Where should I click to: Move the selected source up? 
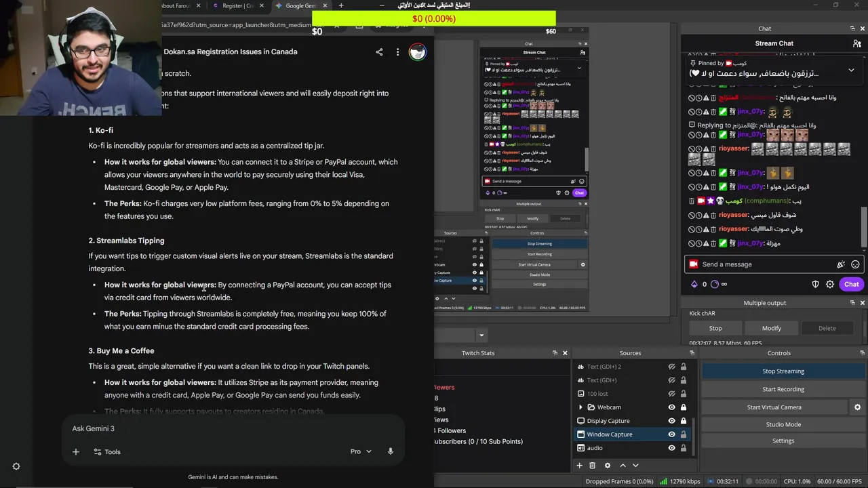pos(623,466)
